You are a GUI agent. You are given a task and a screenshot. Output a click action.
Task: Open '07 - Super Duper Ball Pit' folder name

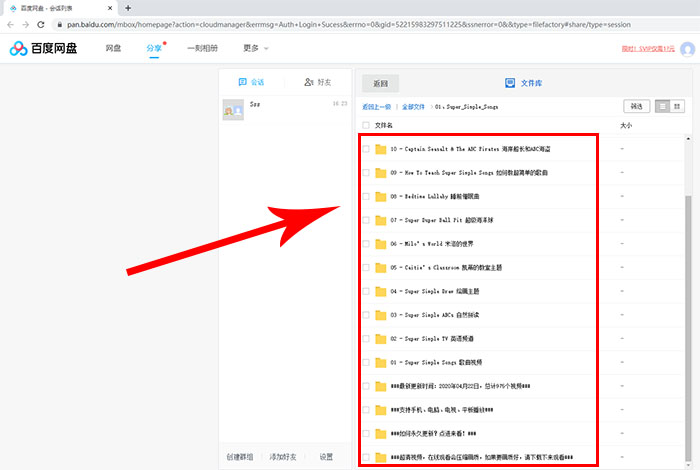442,220
